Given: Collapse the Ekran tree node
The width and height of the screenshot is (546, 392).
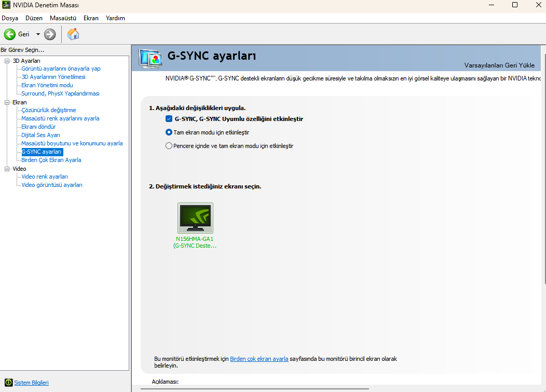Looking at the screenshot, I should pyautogui.click(x=7, y=102).
